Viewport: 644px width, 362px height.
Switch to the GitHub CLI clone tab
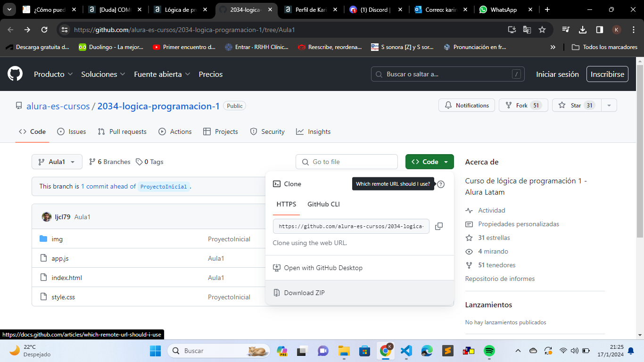(x=323, y=204)
